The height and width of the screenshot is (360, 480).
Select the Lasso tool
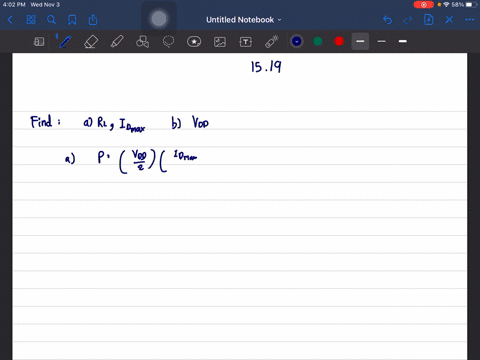[168, 42]
